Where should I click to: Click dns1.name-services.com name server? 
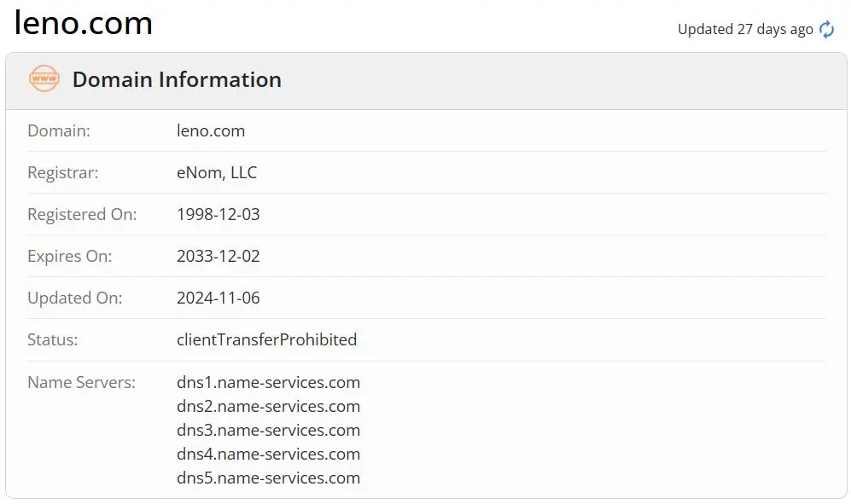pos(268,382)
